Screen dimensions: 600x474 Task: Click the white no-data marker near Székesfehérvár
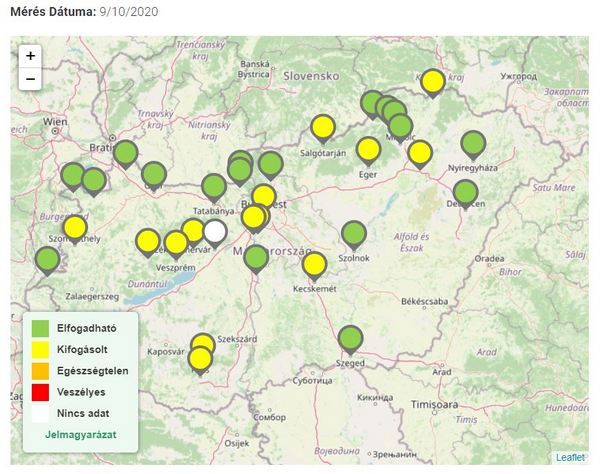click(x=215, y=232)
